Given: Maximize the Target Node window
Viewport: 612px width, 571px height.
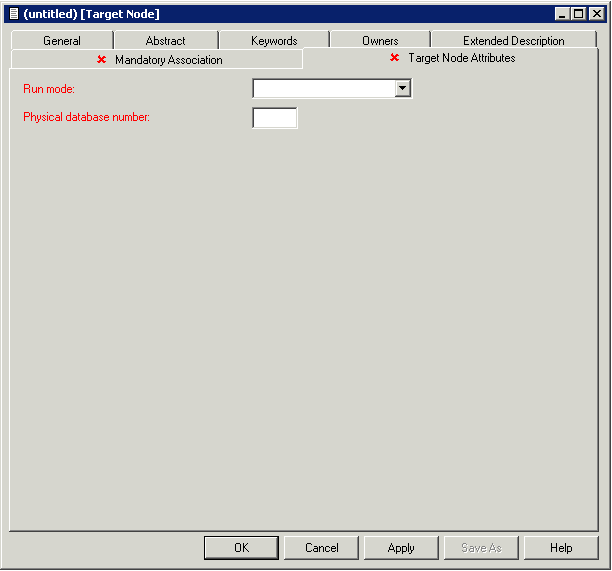Looking at the screenshot, I should click(578, 13).
